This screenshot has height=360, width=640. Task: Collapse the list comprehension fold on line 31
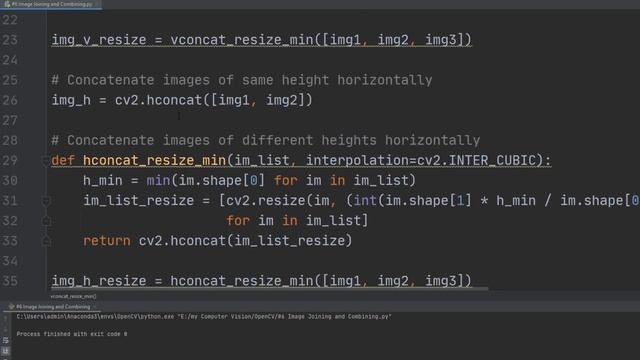point(46,201)
